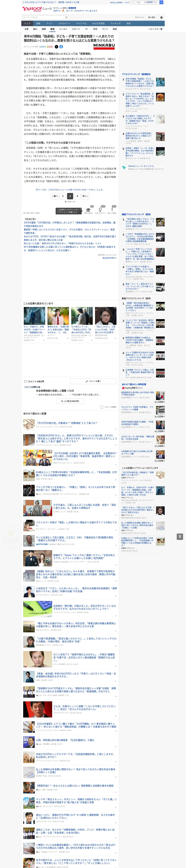This screenshot has height=868, width=186.
Task: Select the スポーツ category
Action: 76,29
